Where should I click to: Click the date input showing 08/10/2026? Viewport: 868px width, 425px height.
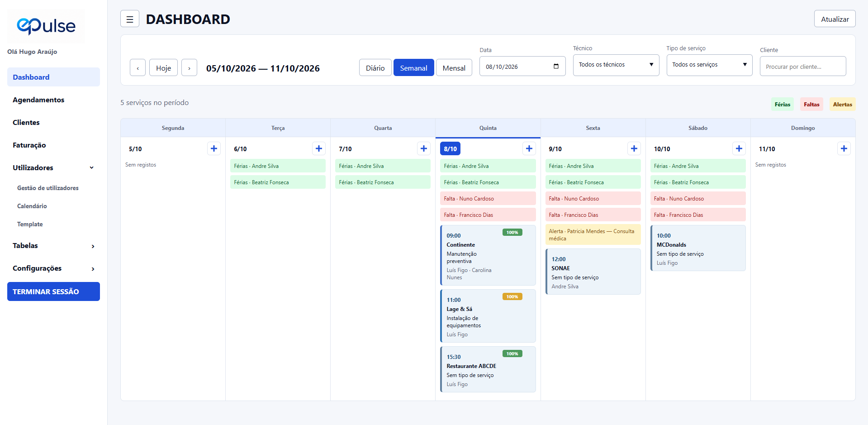click(522, 66)
